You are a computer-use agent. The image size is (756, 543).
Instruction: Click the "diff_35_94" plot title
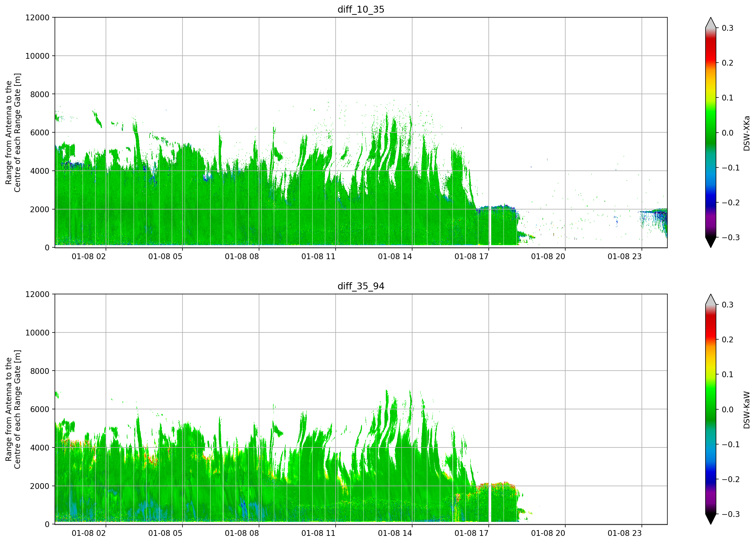[x=361, y=286]
